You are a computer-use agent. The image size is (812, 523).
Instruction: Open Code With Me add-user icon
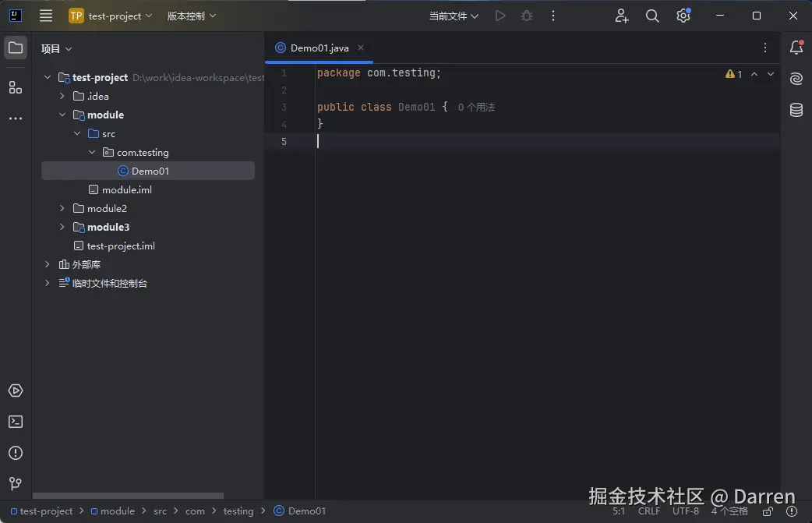pyautogui.click(x=621, y=16)
